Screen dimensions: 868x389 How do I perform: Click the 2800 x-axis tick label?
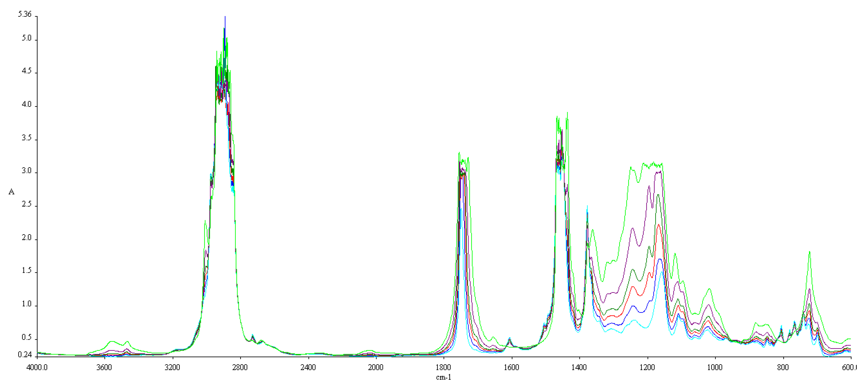[x=240, y=368]
